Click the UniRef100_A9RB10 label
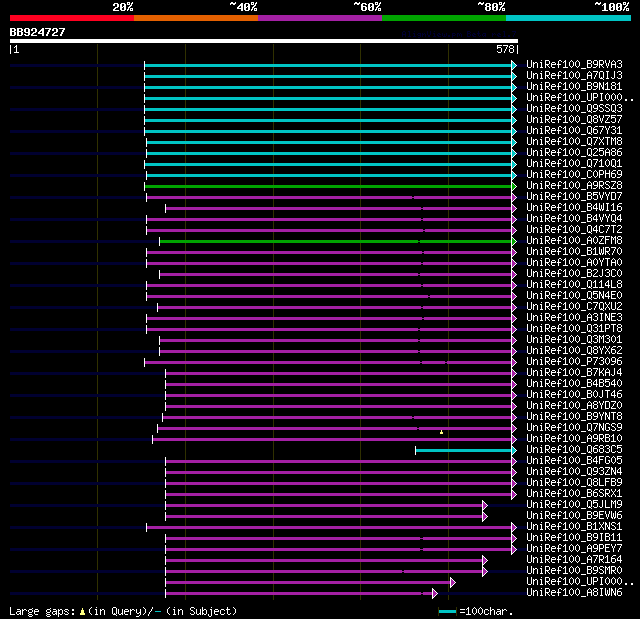Image resolution: width=640 pixels, height=619 pixels. coord(574,439)
